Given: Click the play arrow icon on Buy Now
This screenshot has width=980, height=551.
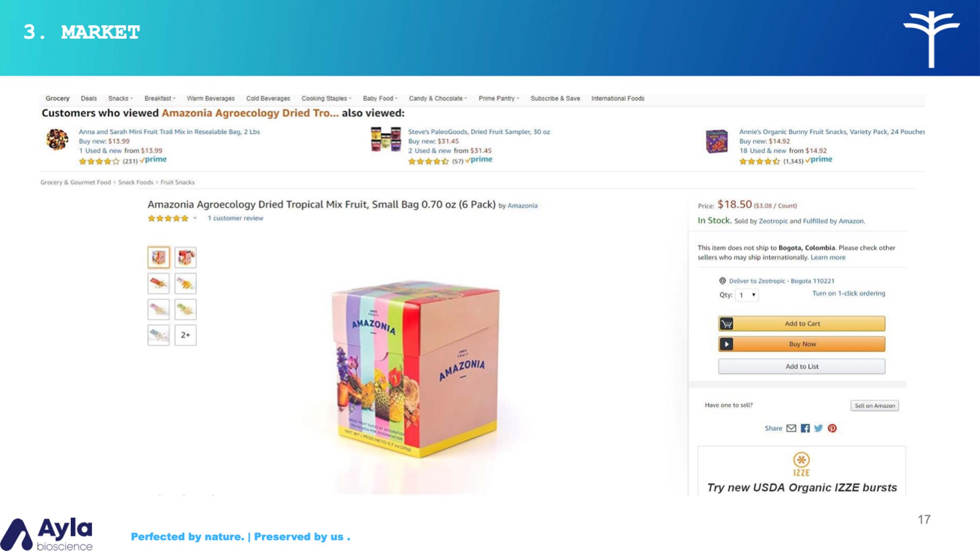Looking at the screenshot, I should pos(726,344).
